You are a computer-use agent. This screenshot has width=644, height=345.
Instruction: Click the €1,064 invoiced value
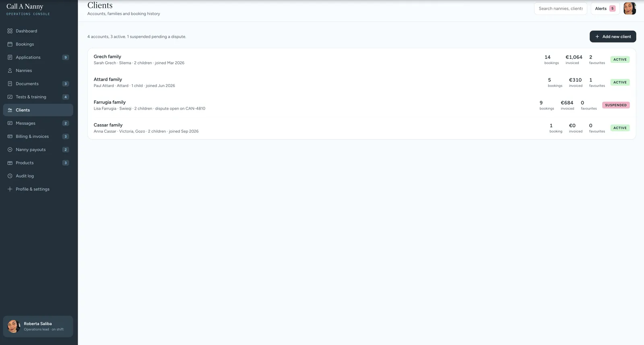pyautogui.click(x=574, y=57)
